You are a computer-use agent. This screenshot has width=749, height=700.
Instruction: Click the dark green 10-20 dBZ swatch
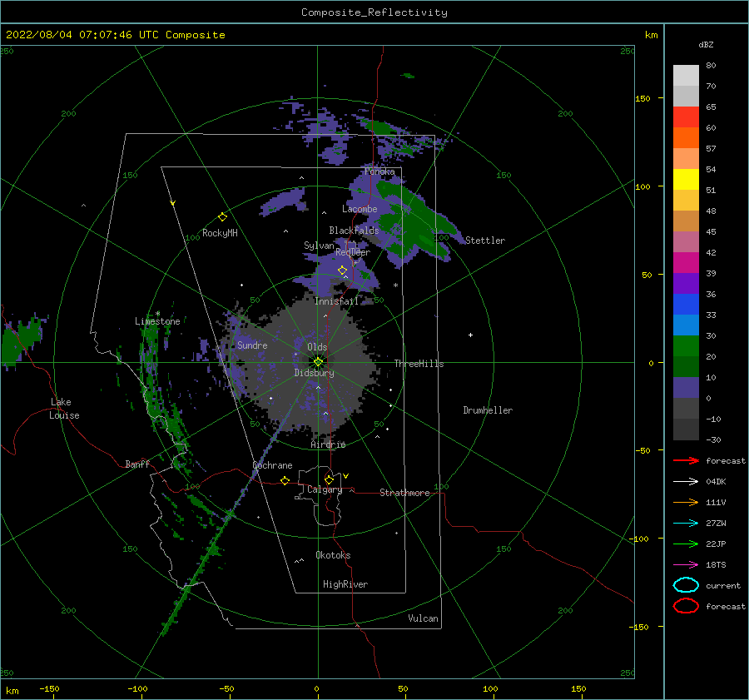pos(686,366)
